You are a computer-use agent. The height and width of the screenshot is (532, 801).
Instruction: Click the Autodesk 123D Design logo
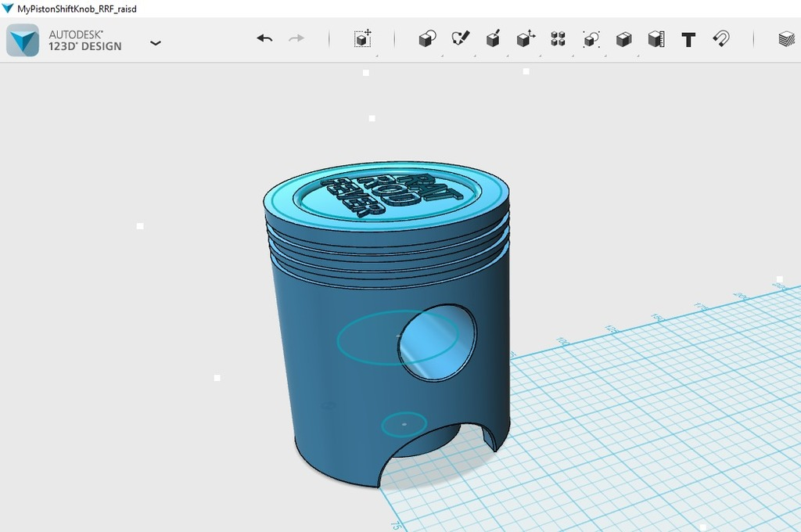tap(22, 38)
